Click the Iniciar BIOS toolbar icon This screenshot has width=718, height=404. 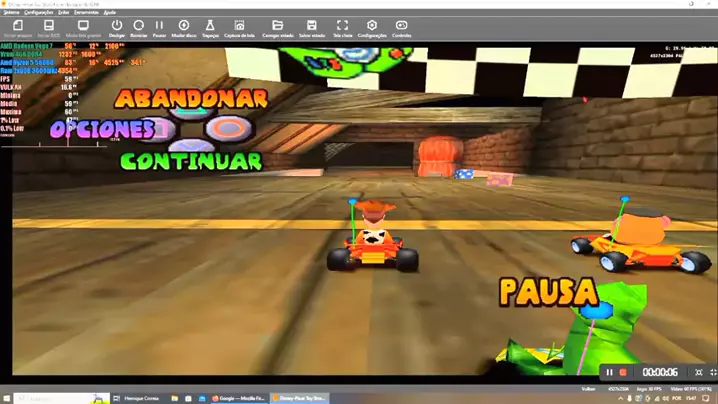coord(49,26)
